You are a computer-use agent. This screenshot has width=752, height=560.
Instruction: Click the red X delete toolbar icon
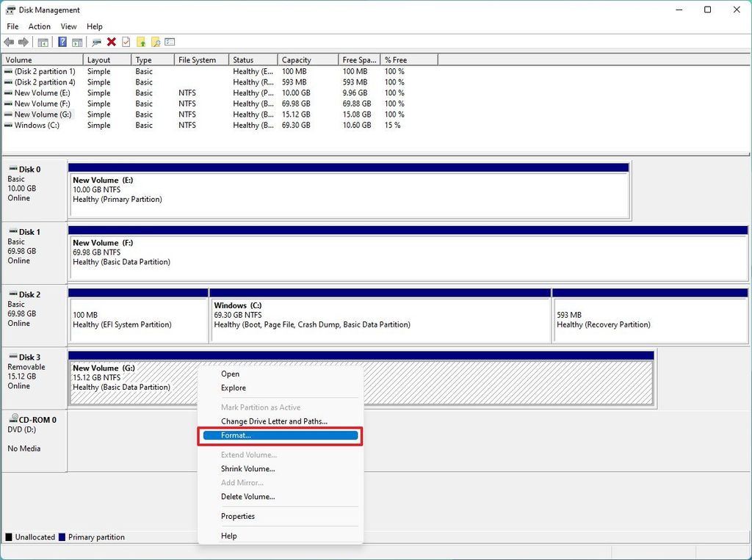coord(112,42)
